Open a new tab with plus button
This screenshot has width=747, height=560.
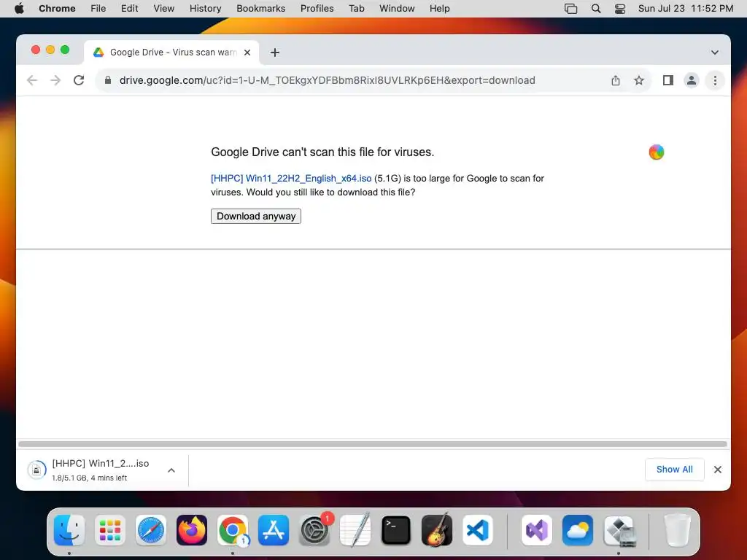[x=275, y=52]
